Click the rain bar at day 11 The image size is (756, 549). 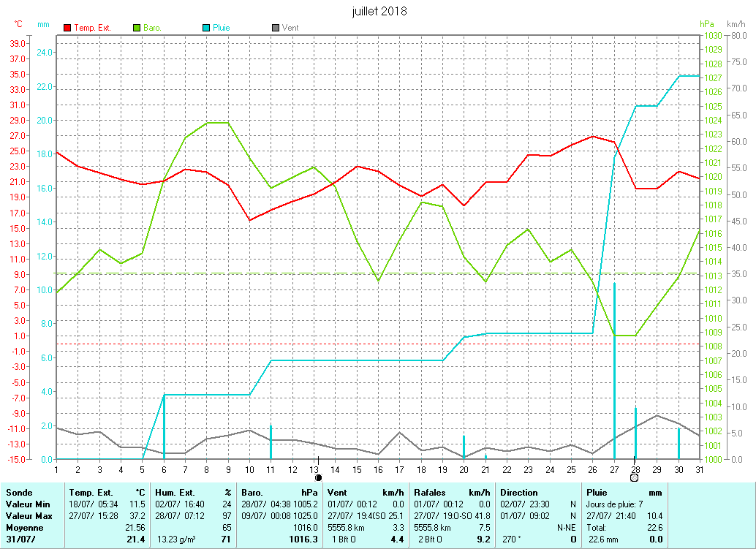tap(271, 442)
